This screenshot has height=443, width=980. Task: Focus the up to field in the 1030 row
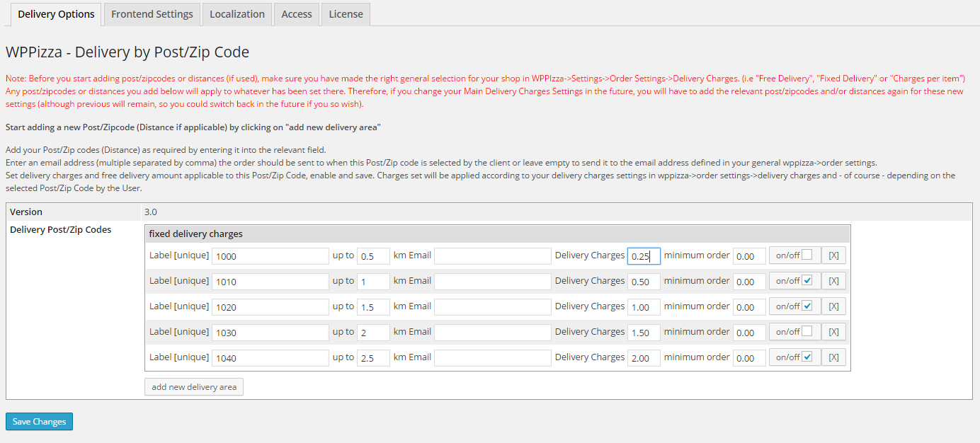pyautogui.click(x=373, y=333)
